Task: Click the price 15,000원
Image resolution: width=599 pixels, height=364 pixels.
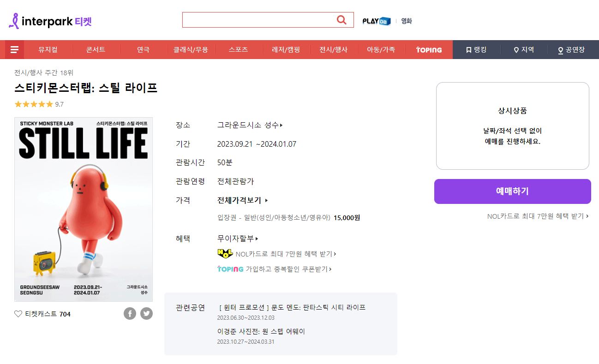Action: 347,217
